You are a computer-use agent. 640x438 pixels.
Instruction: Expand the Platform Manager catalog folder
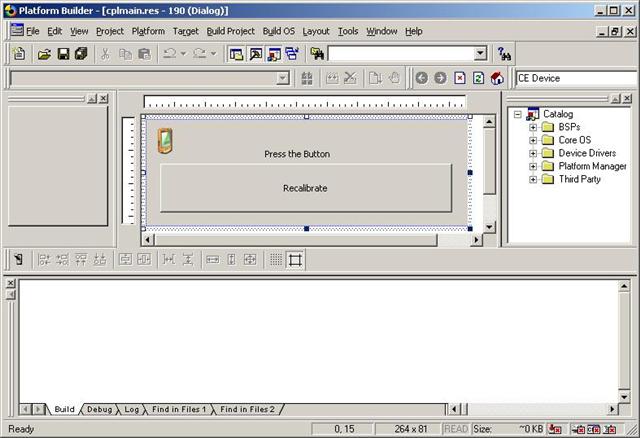coord(533,167)
